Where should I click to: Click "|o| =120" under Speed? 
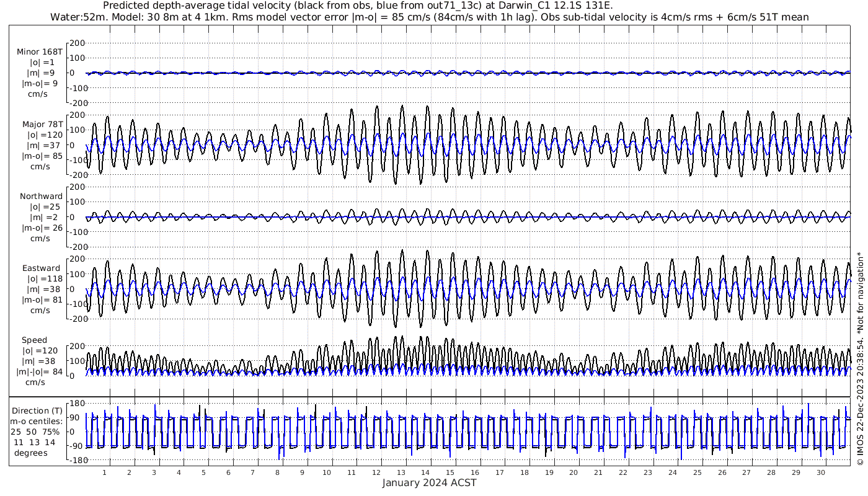(41, 351)
